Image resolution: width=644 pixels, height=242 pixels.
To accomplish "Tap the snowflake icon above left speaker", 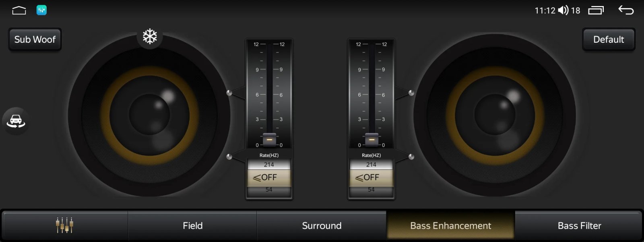I will (150, 37).
